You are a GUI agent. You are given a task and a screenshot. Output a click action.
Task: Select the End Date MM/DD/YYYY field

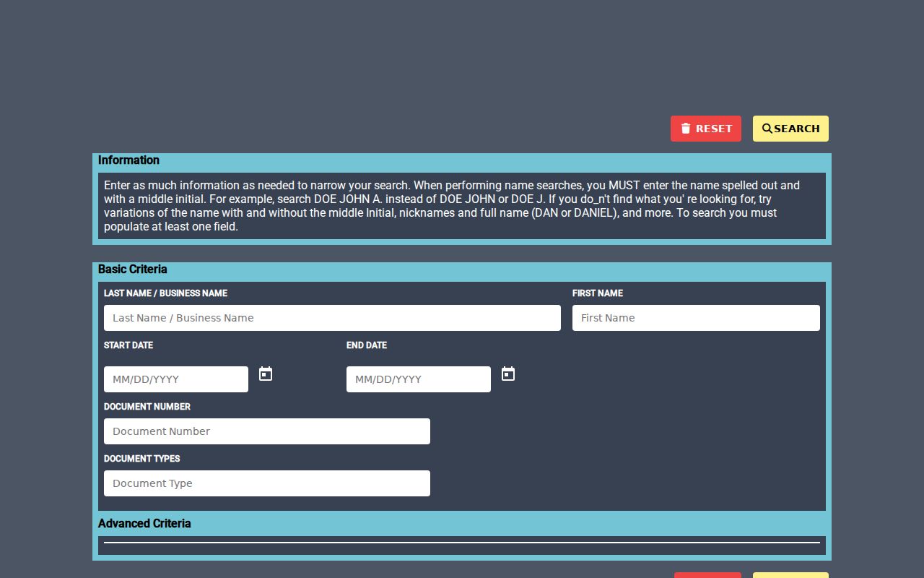coord(419,379)
